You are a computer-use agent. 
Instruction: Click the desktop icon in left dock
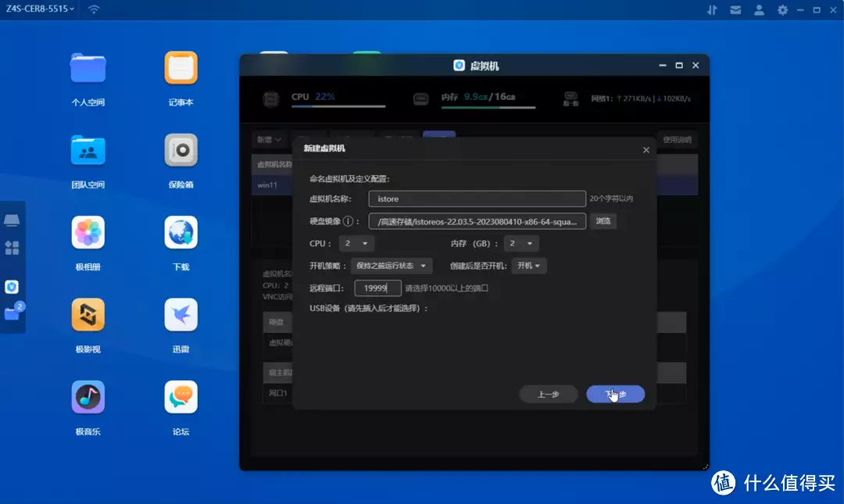pyautogui.click(x=12, y=220)
